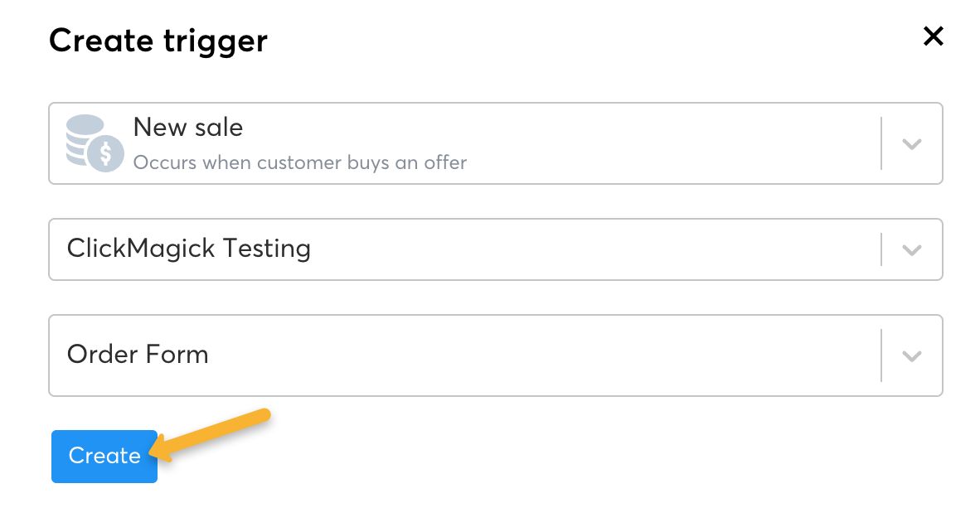Image resolution: width=980 pixels, height=532 pixels.
Task: Select the New sale label text
Action: point(188,128)
